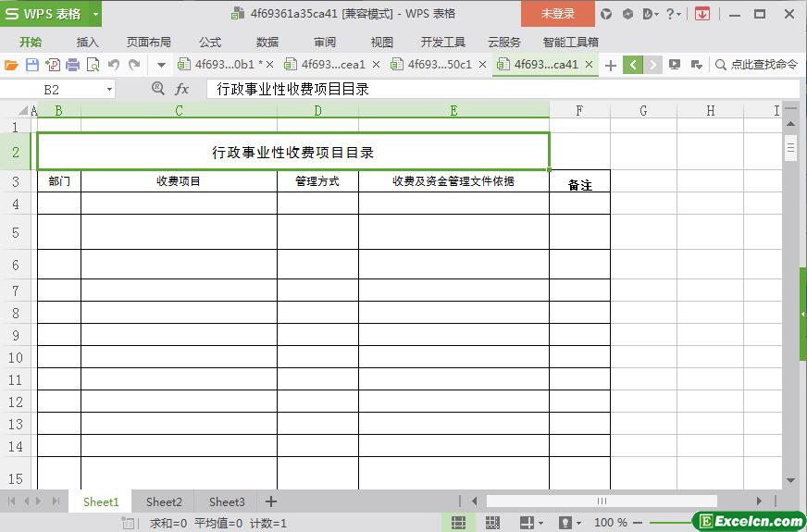The image size is (807, 532).
Task: Open the WPS 表格 application menu dropdown
Action: click(95, 14)
